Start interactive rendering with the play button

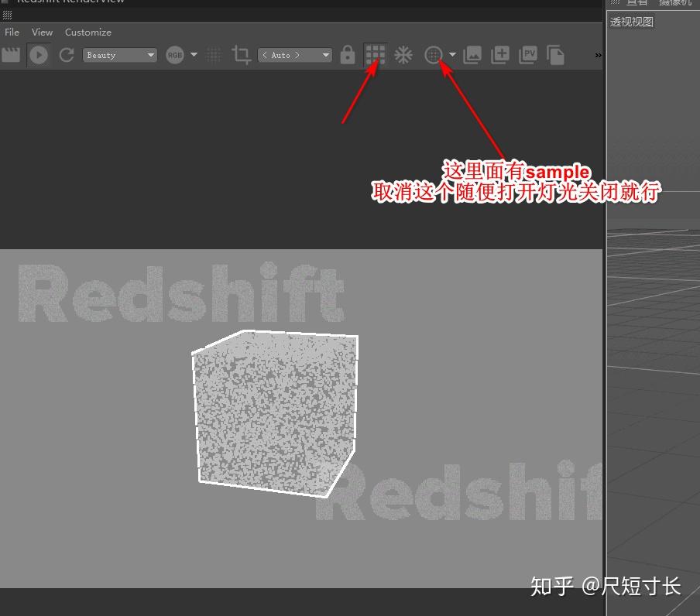pyautogui.click(x=39, y=55)
